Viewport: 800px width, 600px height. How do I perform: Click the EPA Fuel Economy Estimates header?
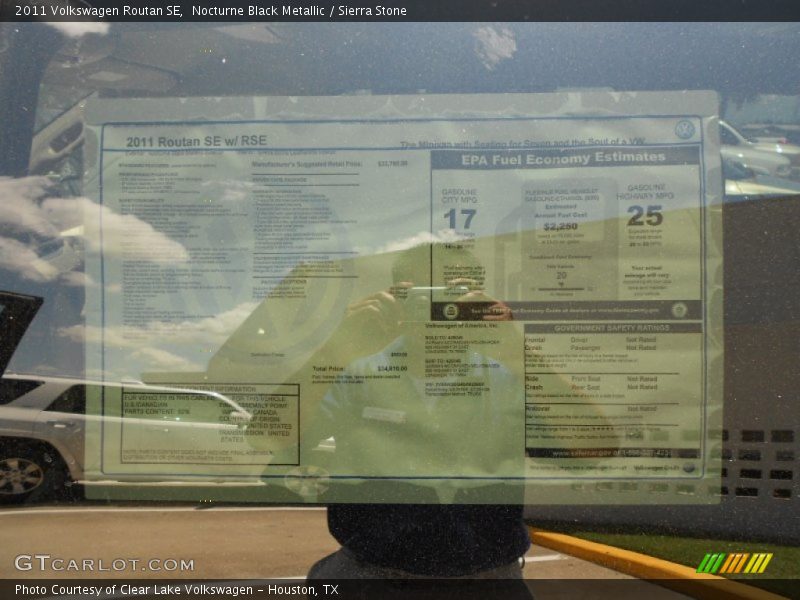click(x=563, y=157)
